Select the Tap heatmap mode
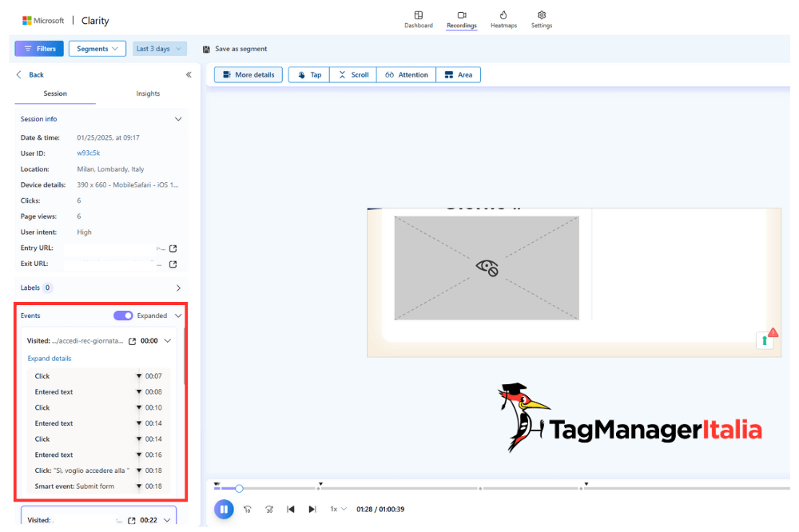799x532 pixels. click(x=309, y=75)
